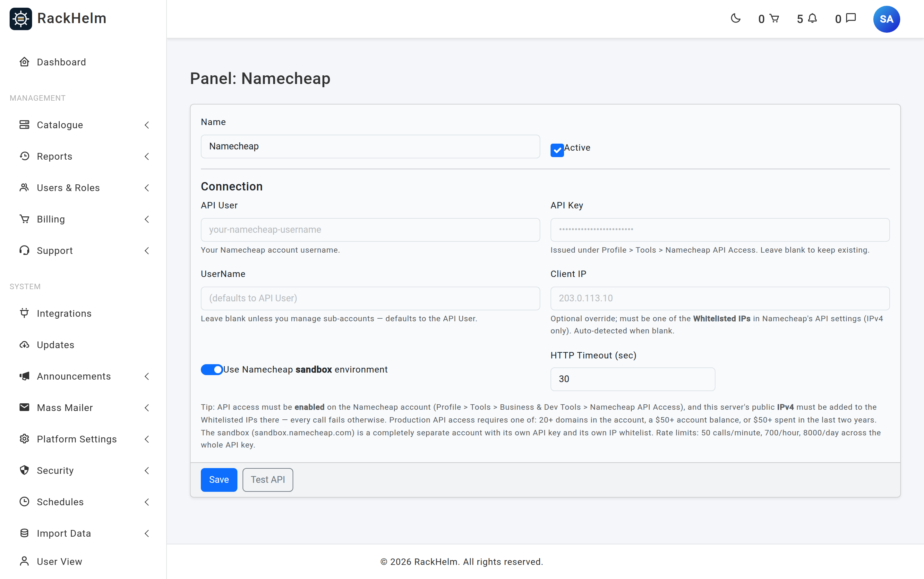Click the Security shield icon
This screenshot has height=579, width=924.
click(24, 470)
